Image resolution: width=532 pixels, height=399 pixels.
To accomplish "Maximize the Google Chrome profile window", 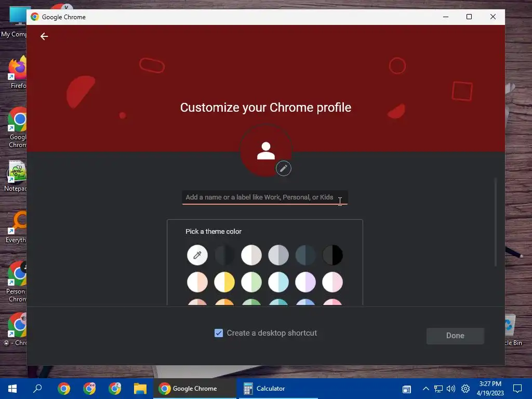I will 469,17.
